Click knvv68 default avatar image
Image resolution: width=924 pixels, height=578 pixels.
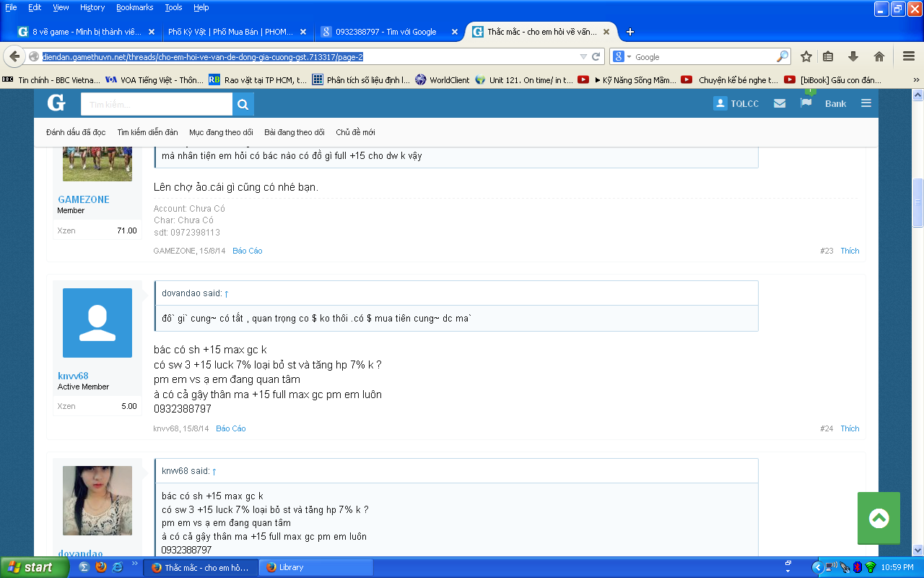97,323
